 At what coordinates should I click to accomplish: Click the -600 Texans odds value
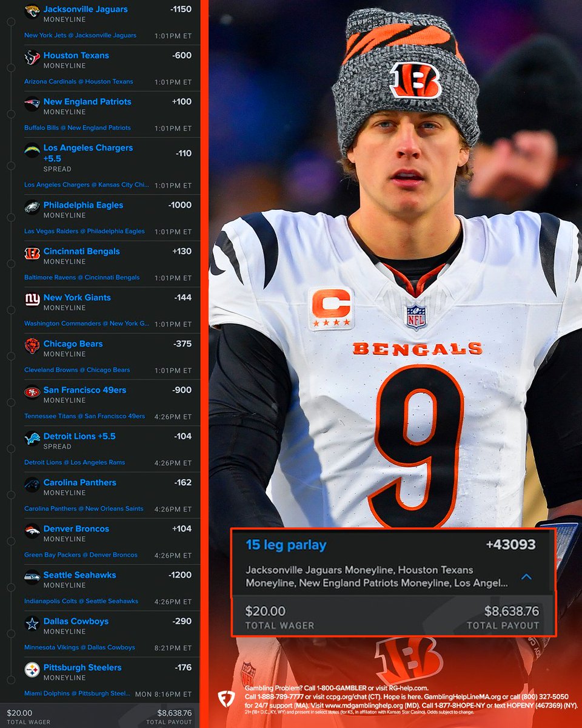click(x=182, y=55)
